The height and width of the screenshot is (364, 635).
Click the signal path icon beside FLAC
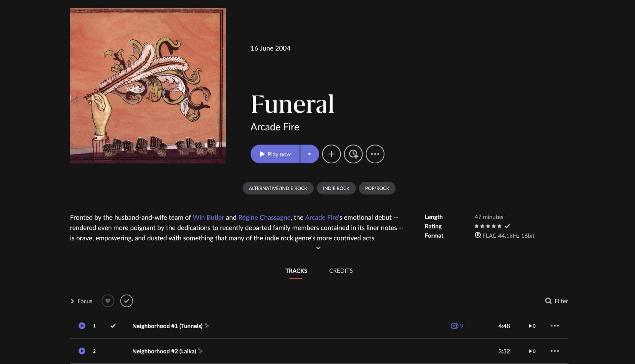(x=478, y=235)
